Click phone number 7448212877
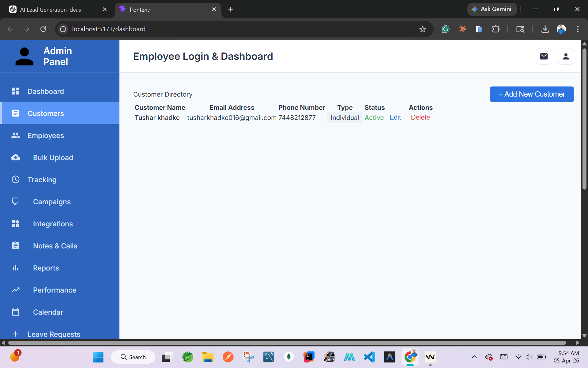 pos(297,118)
